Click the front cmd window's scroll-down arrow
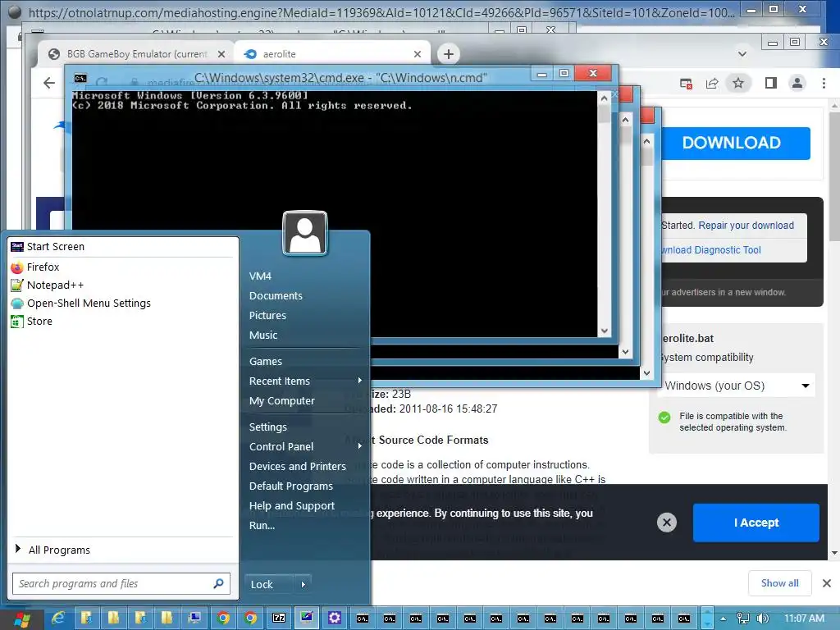The image size is (840, 630). pos(605,331)
